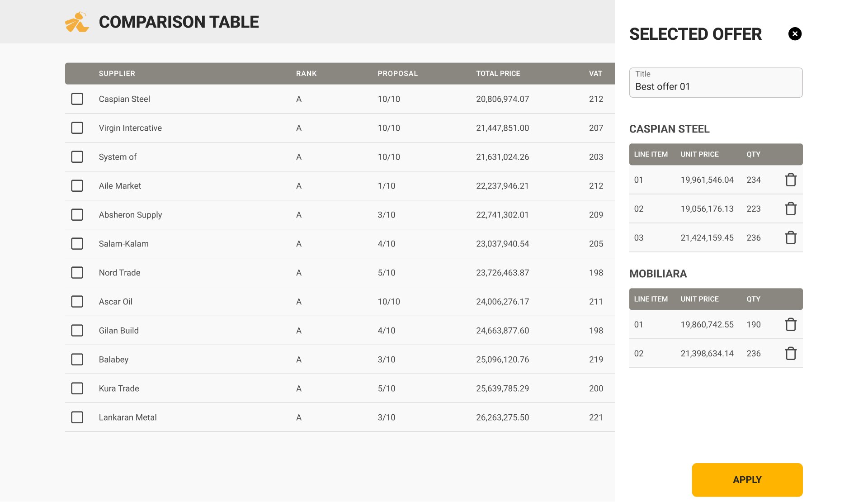The image size is (868, 502).
Task: Click unit price 21,398,634.14
Action: pos(707,353)
